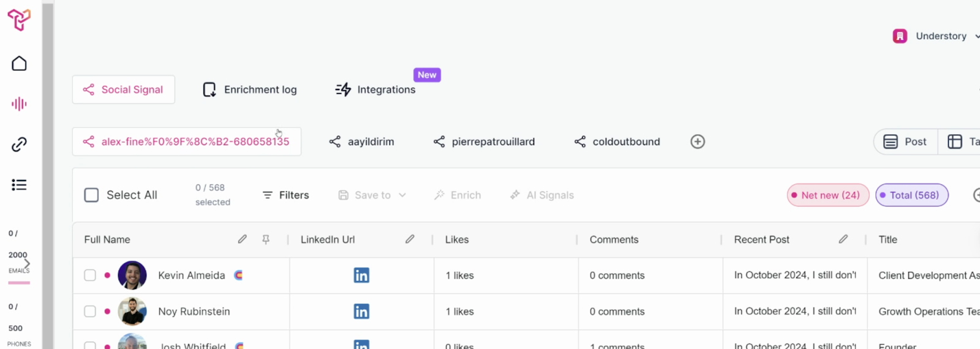
Task: Click the pin icon in Full Name column
Action: (266, 239)
